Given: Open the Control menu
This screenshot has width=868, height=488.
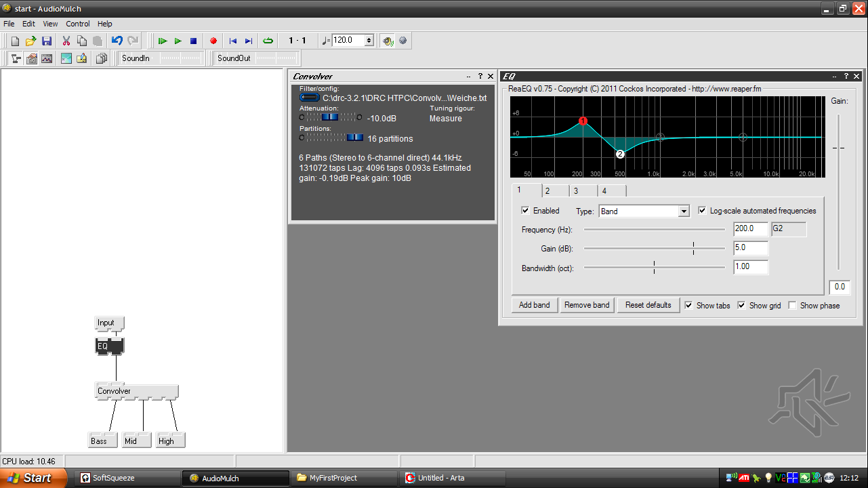Looking at the screenshot, I should 78,24.
